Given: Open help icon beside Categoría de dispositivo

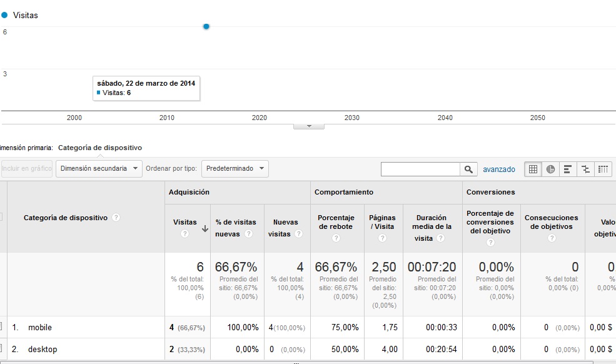Looking at the screenshot, I should [x=116, y=218].
